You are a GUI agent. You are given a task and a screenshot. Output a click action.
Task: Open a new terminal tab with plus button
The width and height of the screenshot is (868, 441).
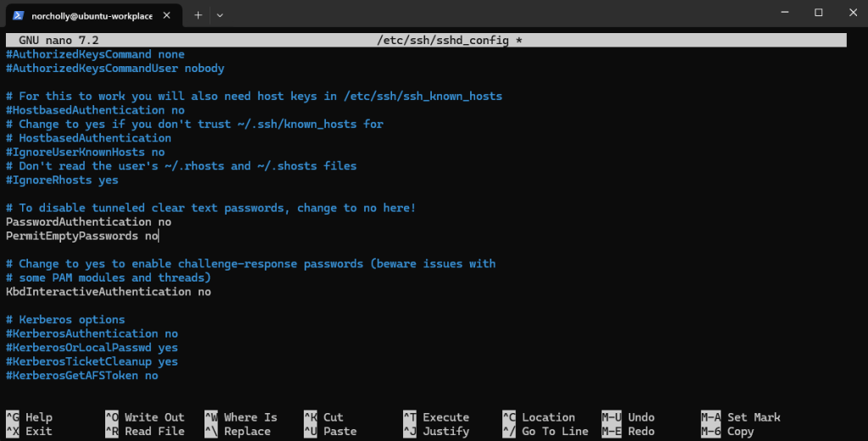coord(198,14)
